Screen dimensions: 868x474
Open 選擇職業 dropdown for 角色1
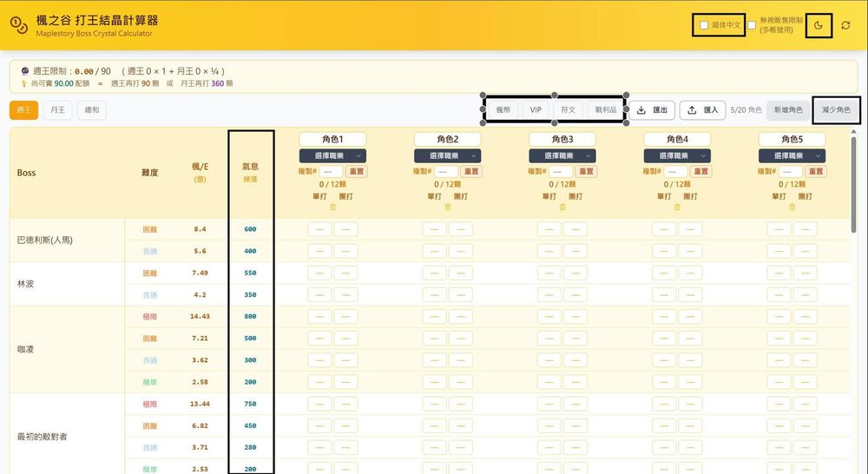pos(332,155)
